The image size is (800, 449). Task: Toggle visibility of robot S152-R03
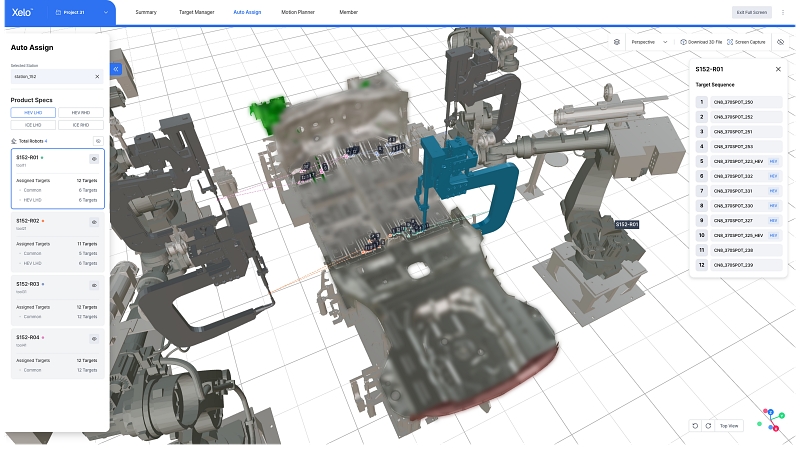[x=94, y=286]
